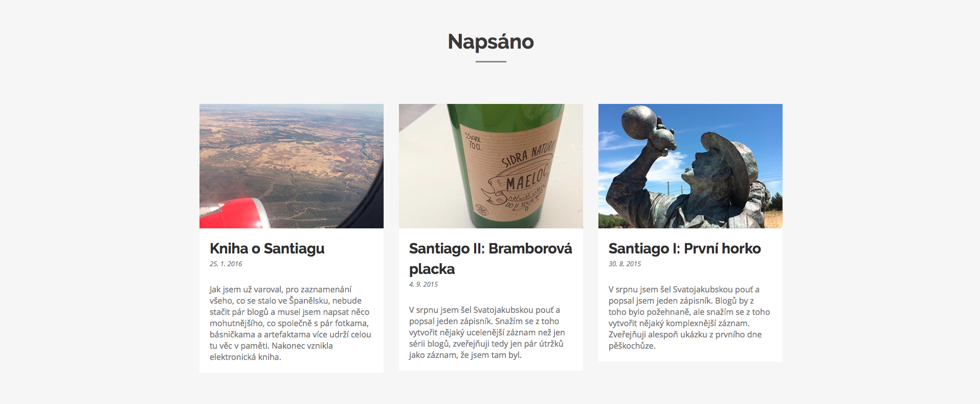
Task: Click the Napsáno section heading
Action: (491, 41)
